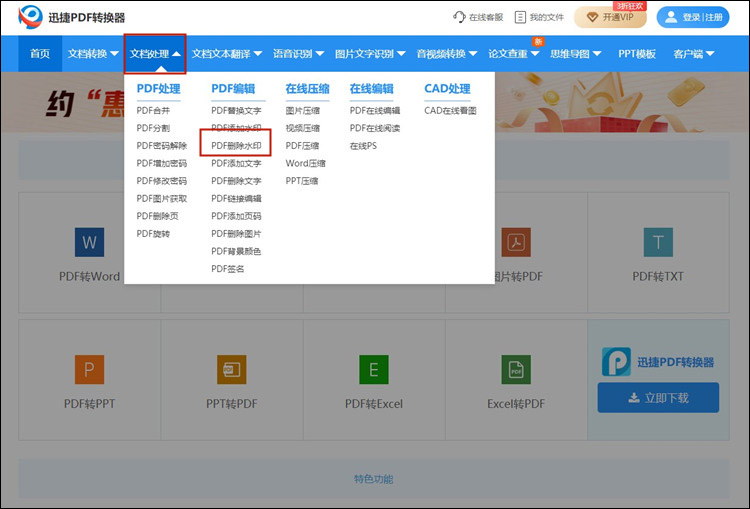Select PDF旋转 menu entry

[x=153, y=234]
